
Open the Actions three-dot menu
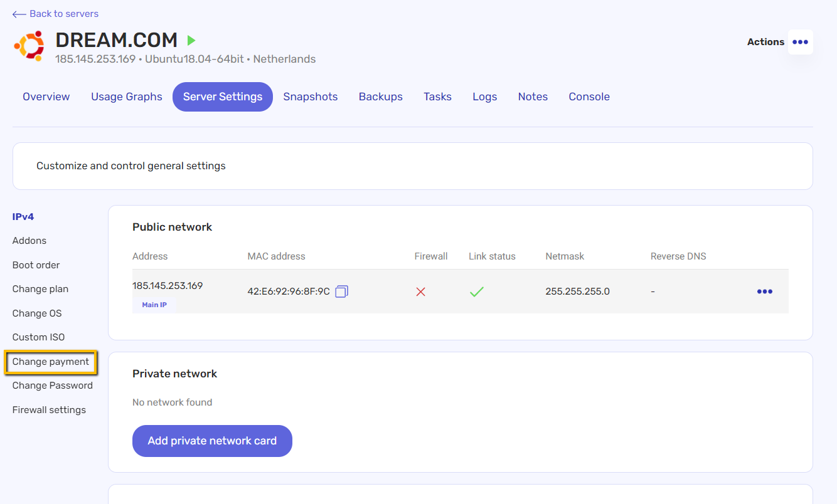pos(800,42)
